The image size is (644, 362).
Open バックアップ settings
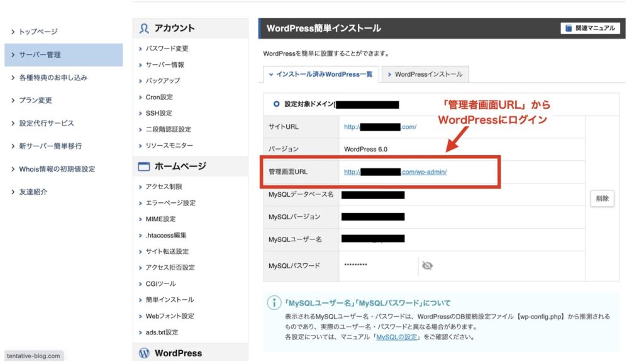[x=163, y=81]
